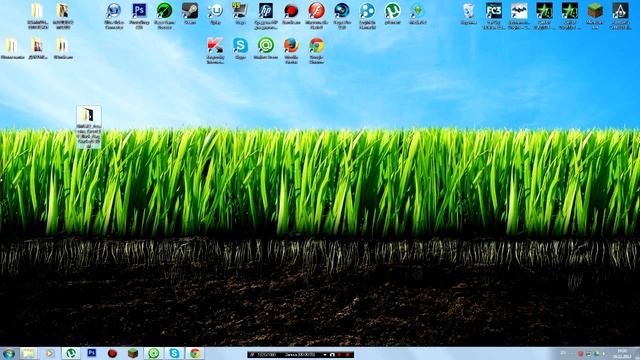This screenshot has height=360, width=640.
Task: Open the taskbar clock and date
Action: pyautogui.click(x=622, y=353)
